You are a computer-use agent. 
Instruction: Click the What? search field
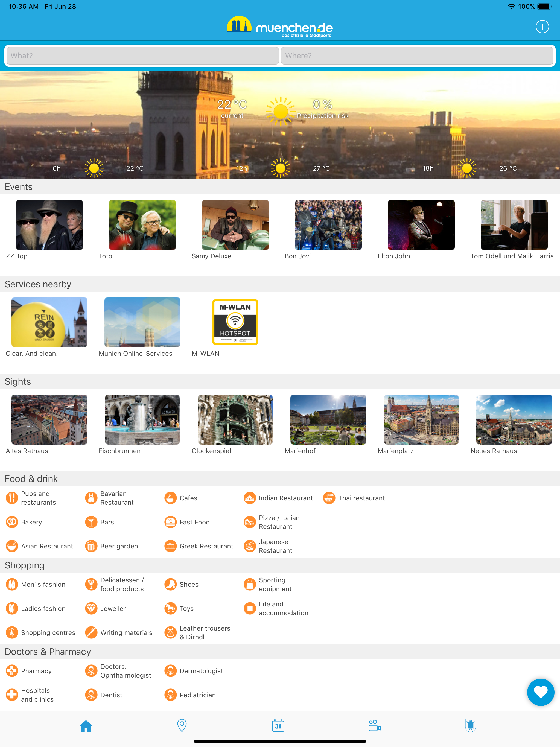tap(142, 56)
